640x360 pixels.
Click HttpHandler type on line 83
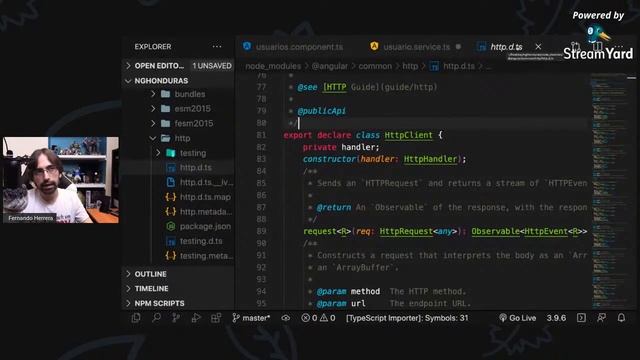point(430,159)
